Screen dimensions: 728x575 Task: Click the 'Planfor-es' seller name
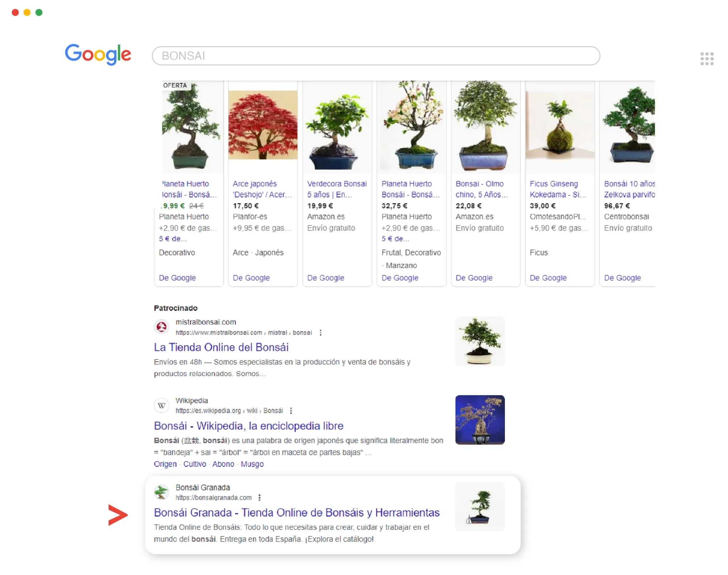coord(250,217)
